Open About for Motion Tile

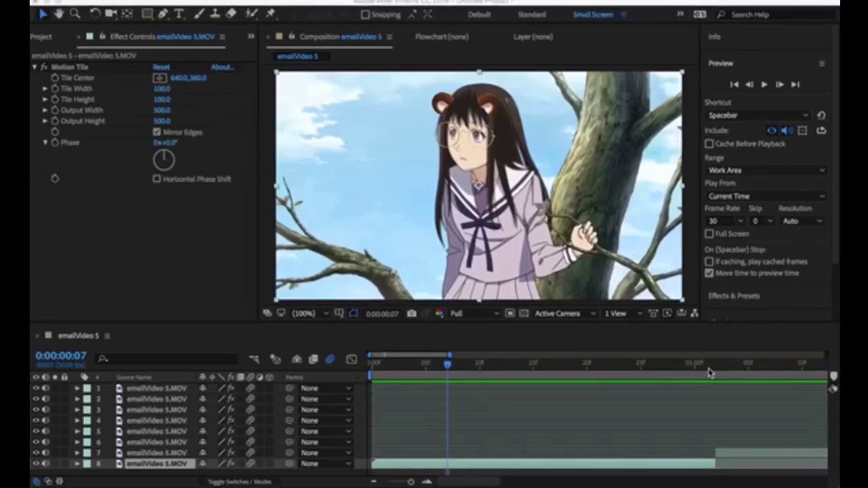point(222,67)
